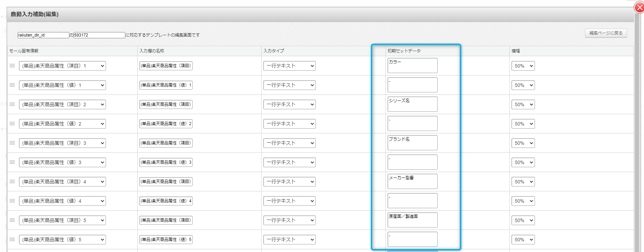Change input type for 項目 3 row
Image resolution: width=644 pixels, height=252 pixels.
tap(290, 143)
